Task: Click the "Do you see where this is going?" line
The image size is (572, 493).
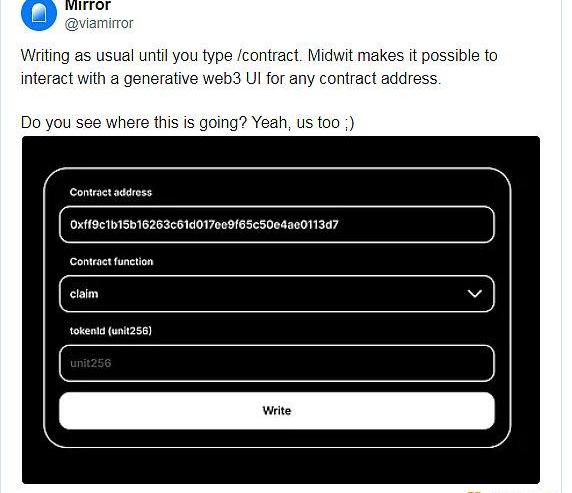Action: click(188, 122)
